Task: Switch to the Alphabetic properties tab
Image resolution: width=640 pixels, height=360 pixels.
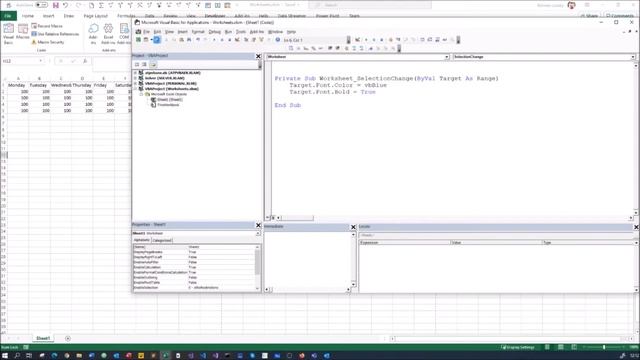Action: 142,240
